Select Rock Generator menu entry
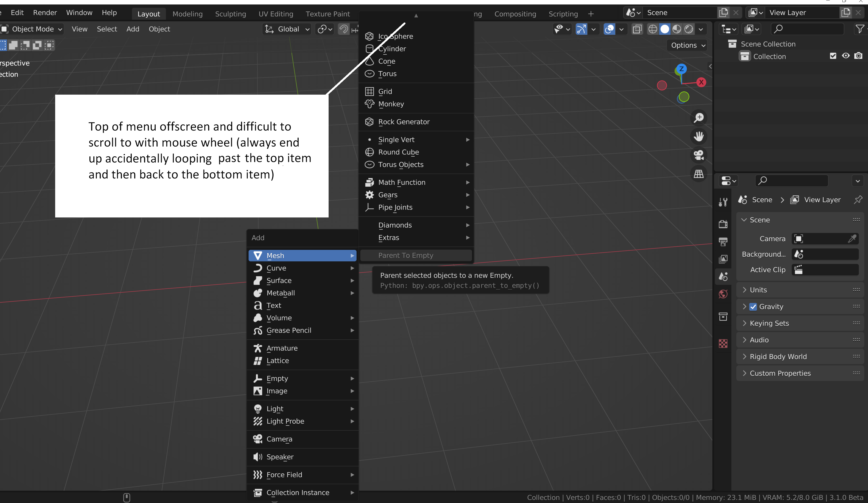Image resolution: width=868 pixels, height=503 pixels. [x=416, y=122]
